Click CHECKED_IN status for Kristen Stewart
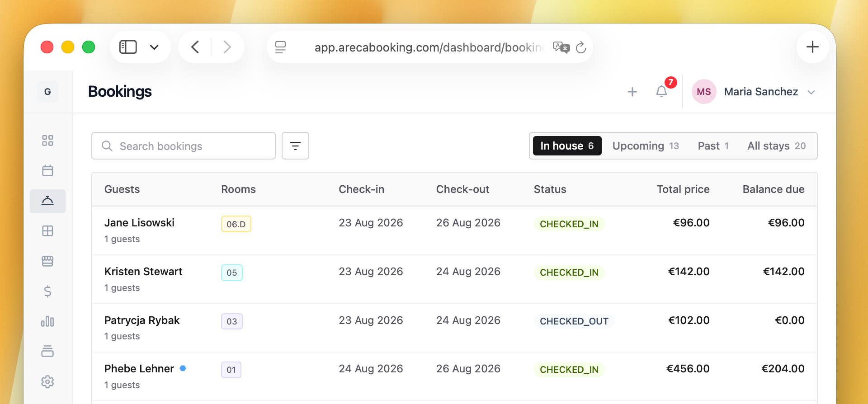Screen dimensions: 868x404 569,272
